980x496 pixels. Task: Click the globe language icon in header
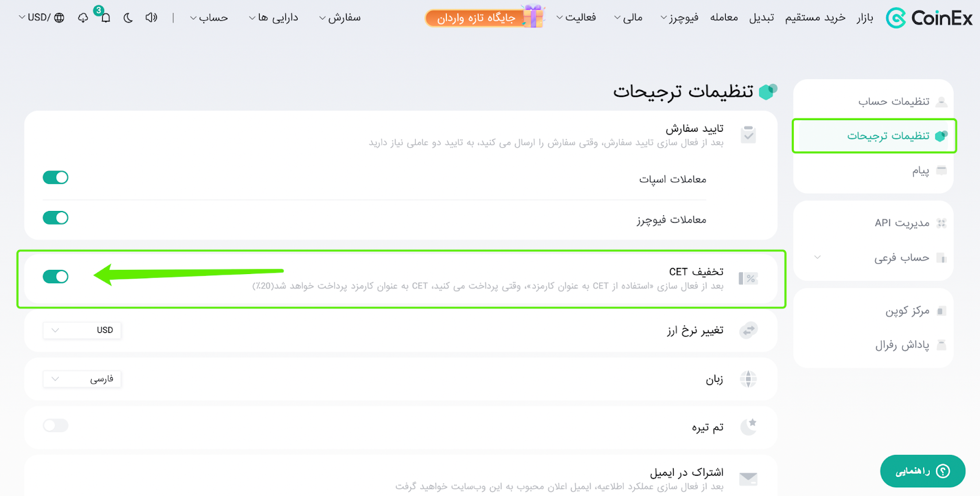tap(59, 18)
